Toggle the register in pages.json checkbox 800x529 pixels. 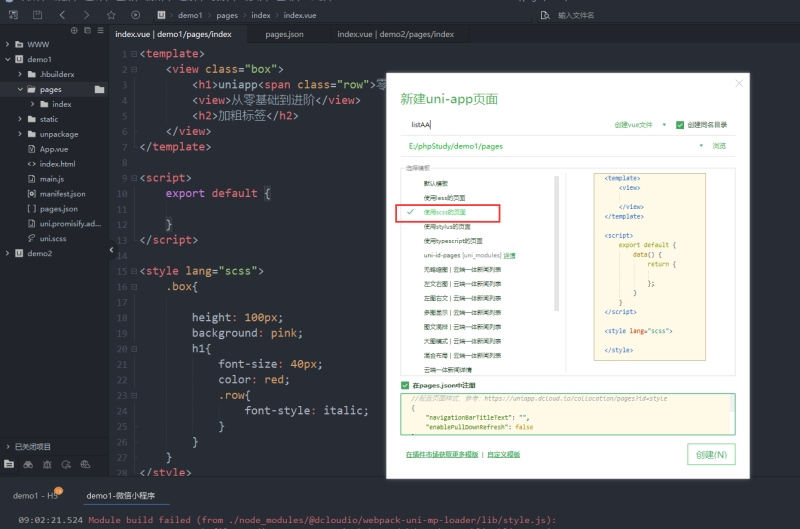[405, 385]
